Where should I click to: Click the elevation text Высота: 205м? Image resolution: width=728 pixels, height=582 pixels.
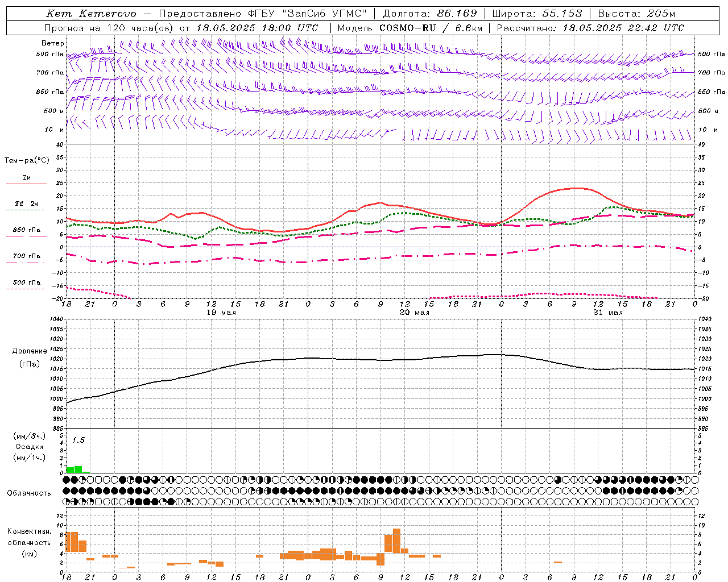pos(637,14)
